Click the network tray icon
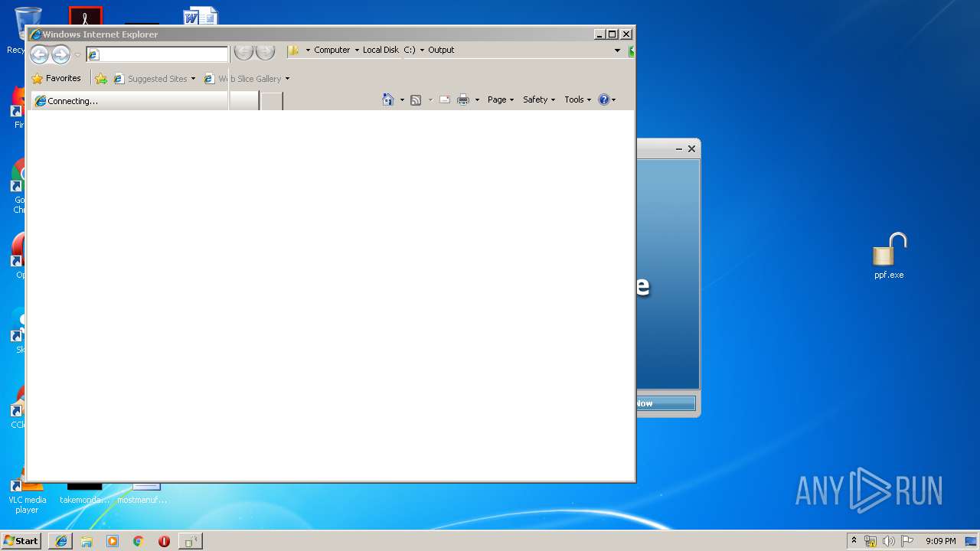Screen dimensions: 980x551 (x=871, y=541)
